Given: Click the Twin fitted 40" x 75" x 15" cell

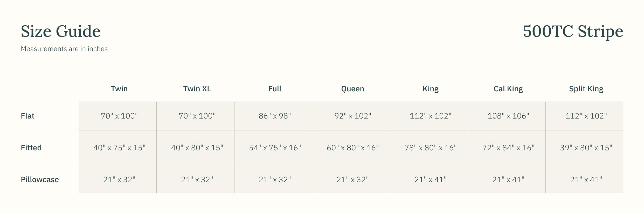Looking at the screenshot, I should click(119, 148).
